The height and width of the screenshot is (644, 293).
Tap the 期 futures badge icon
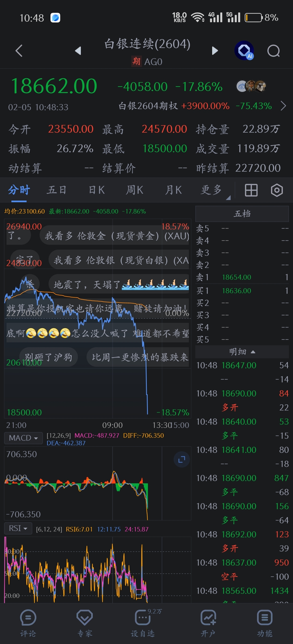pyautogui.click(x=136, y=61)
